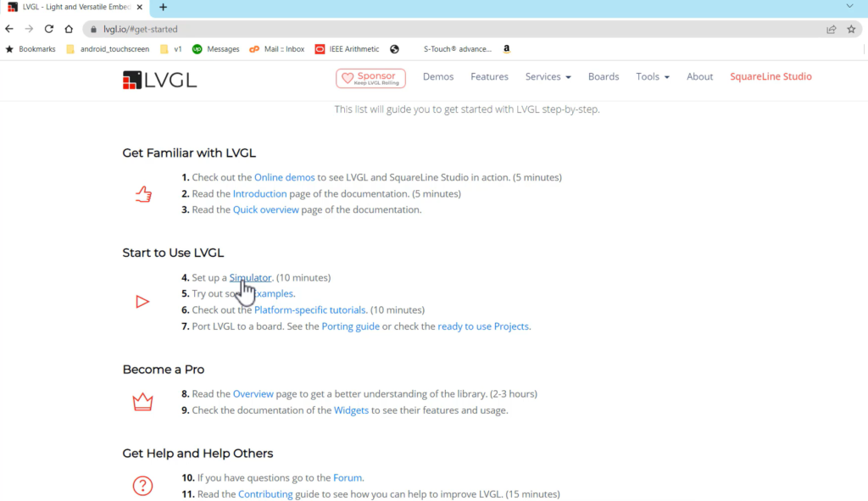Open the Introduction documentation link

point(259,194)
